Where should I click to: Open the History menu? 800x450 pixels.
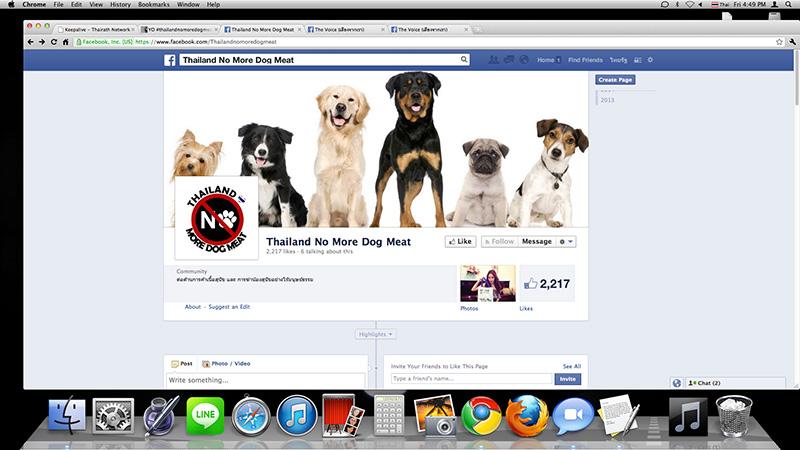point(120,4)
